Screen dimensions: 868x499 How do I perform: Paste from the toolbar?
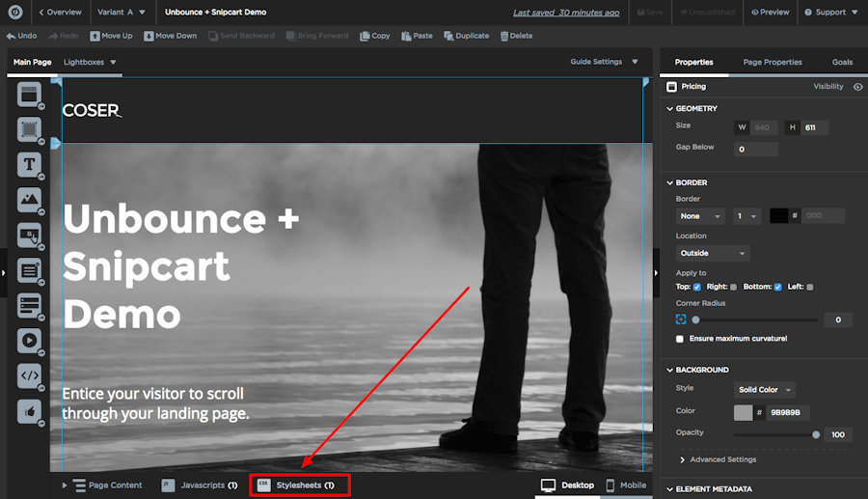click(417, 36)
